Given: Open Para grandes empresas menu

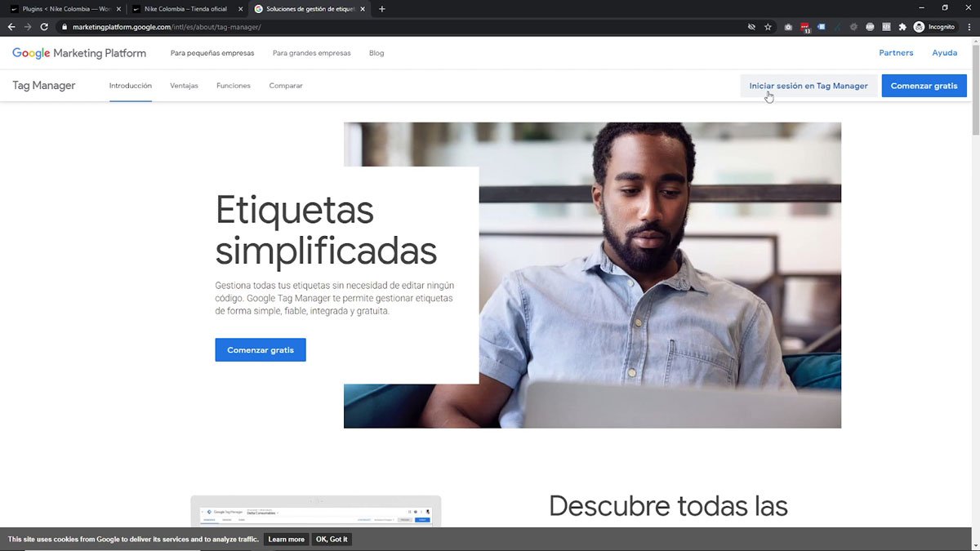Looking at the screenshot, I should [x=312, y=53].
